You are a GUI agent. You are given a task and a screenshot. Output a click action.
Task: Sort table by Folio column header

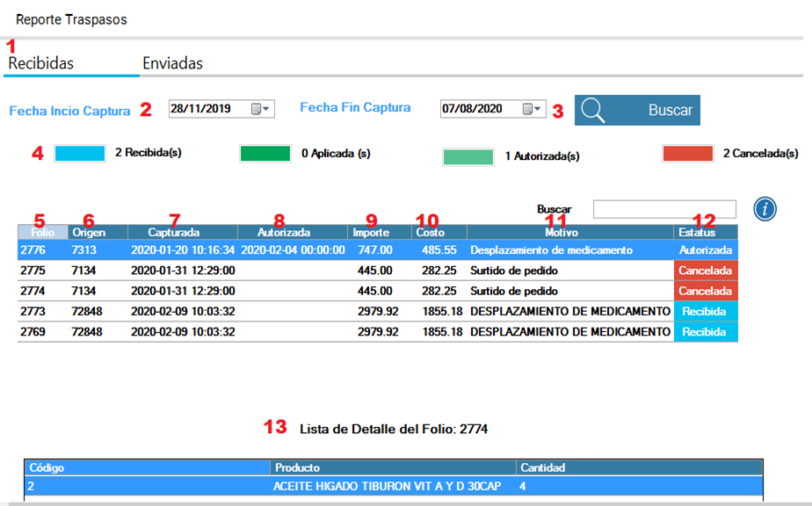42,233
